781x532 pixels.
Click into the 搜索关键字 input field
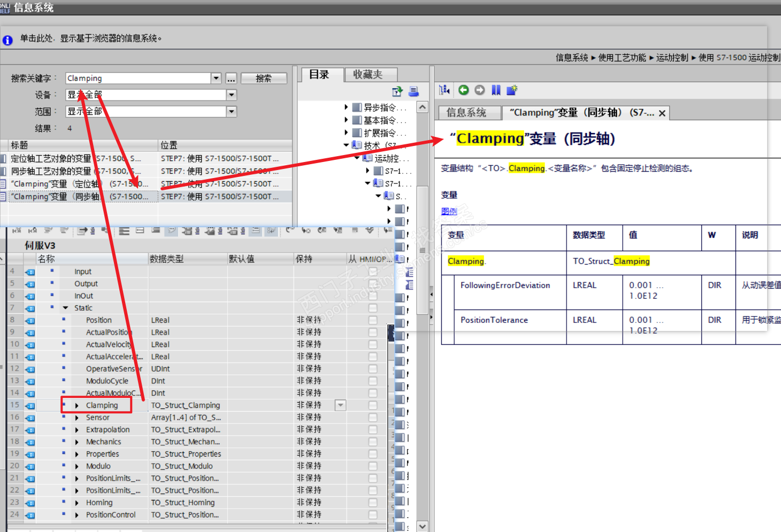pyautogui.click(x=139, y=78)
